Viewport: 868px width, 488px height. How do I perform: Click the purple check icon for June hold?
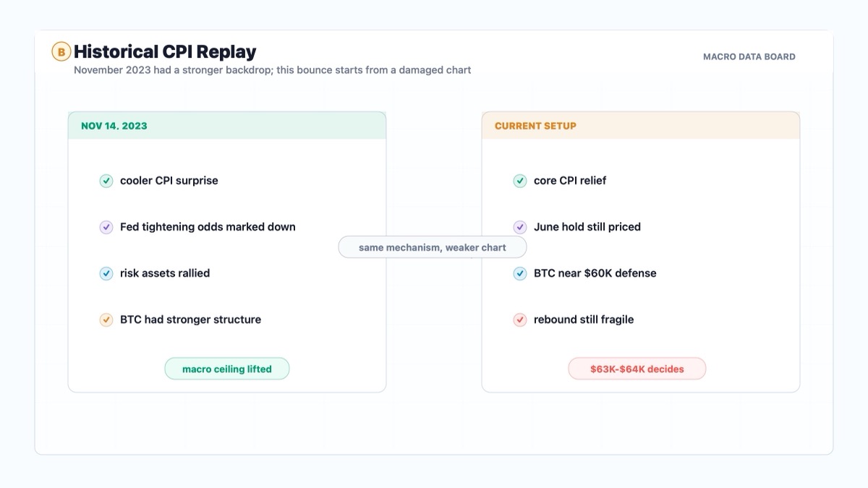pos(520,227)
